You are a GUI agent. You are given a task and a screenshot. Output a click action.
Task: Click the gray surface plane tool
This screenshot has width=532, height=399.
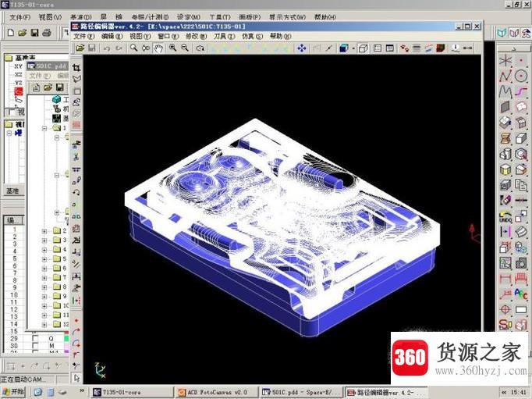click(505, 107)
